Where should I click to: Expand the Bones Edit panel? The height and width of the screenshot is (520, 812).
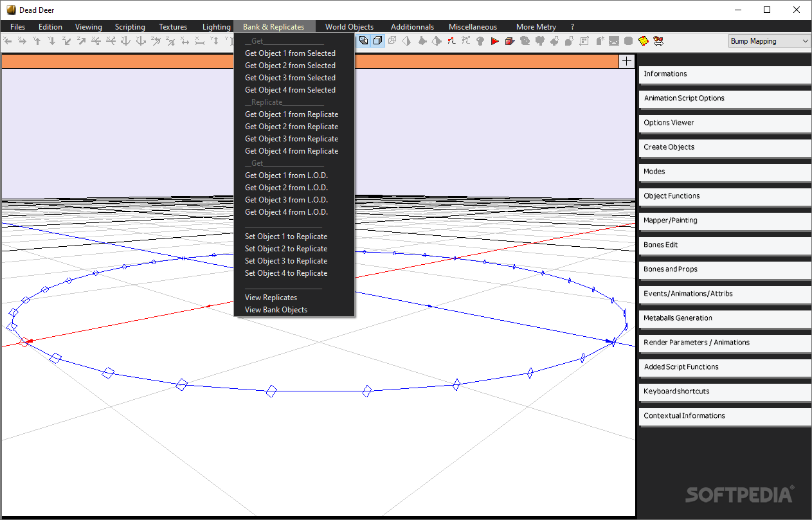725,245
